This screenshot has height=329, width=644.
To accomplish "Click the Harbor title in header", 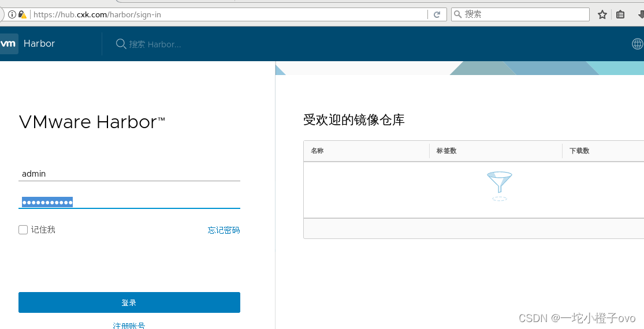I will [x=39, y=43].
